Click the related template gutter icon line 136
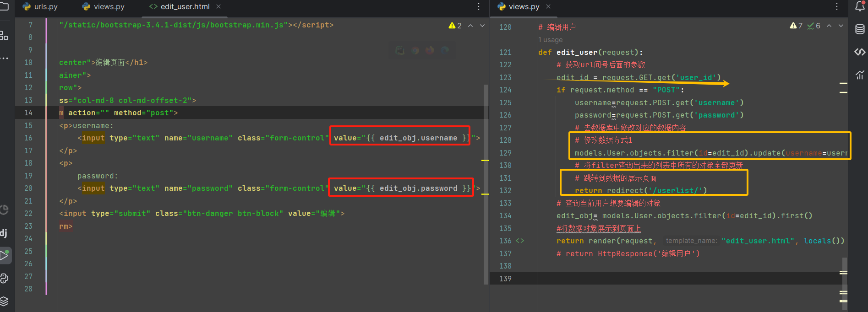The height and width of the screenshot is (312, 868). point(520,241)
